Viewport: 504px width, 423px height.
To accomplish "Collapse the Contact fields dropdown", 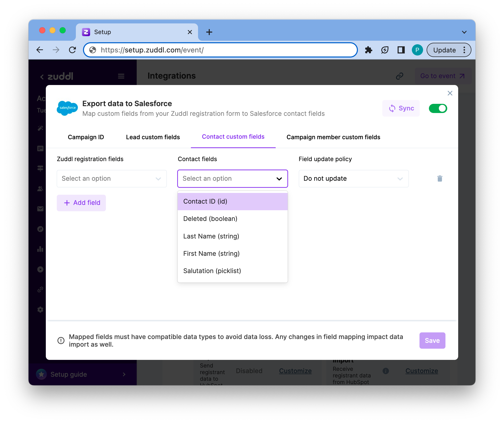I will [x=232, y=179].
